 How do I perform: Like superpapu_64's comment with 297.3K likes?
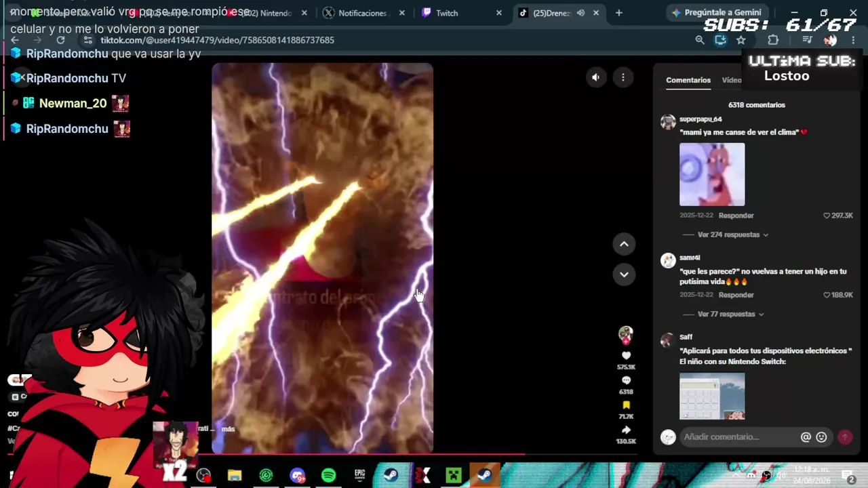(x=827, y=216)
